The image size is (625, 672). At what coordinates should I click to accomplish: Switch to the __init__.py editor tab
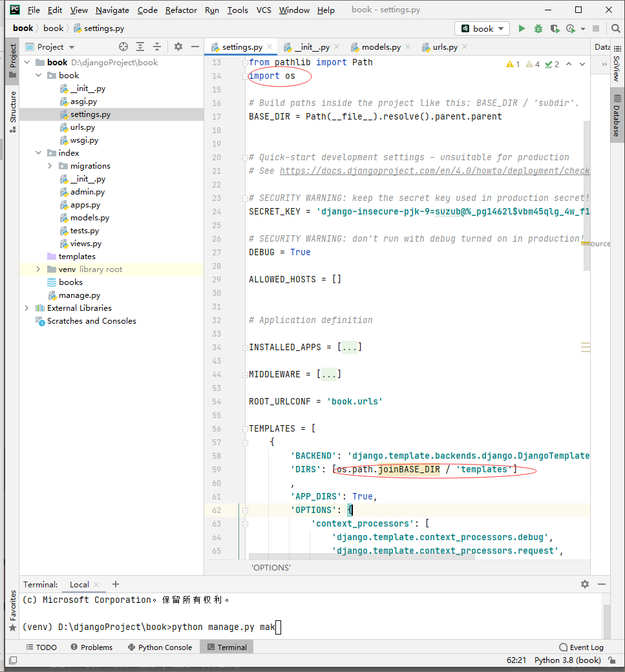point(312,47)
